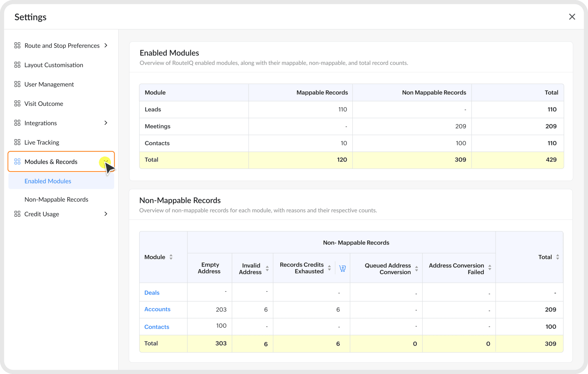588x374 pixels.
Task: Sort by Invalid Address column
Action: point(267,269)
